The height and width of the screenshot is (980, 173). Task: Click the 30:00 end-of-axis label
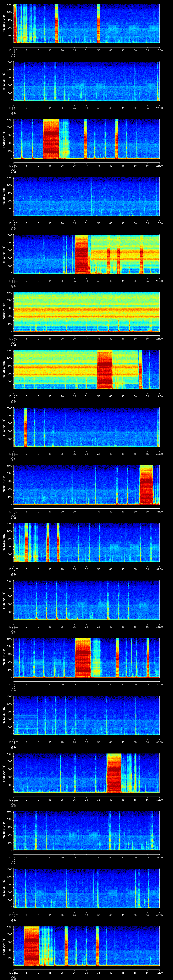pyautogui.click(x=160, y=454)
